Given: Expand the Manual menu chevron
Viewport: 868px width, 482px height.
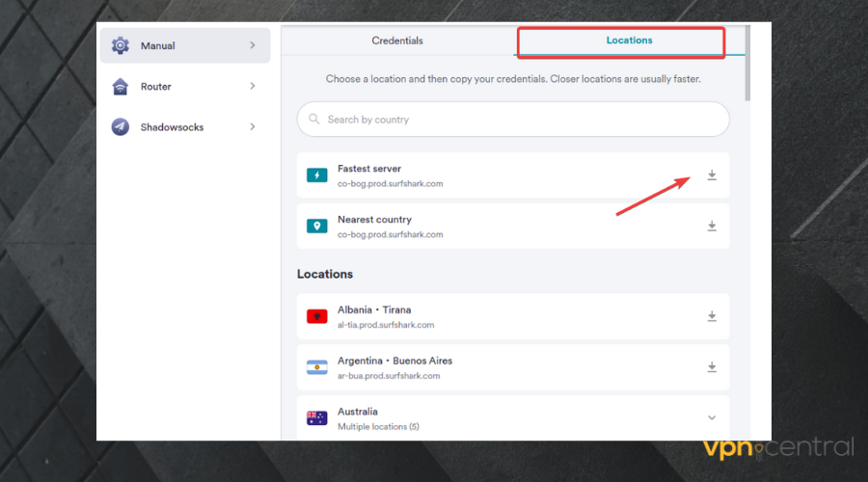Looking at the screenshot, I should [x=253, y=45].
